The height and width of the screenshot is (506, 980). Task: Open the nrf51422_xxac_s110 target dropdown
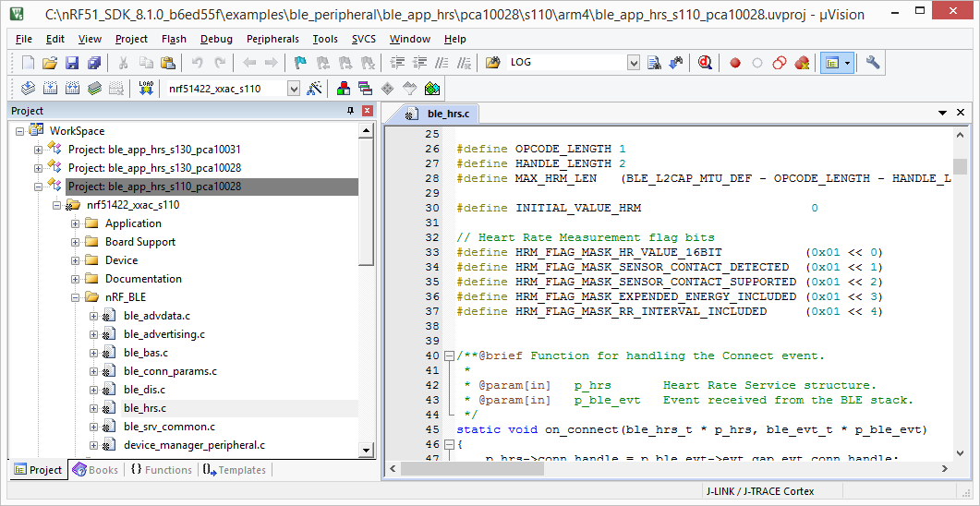293,89
